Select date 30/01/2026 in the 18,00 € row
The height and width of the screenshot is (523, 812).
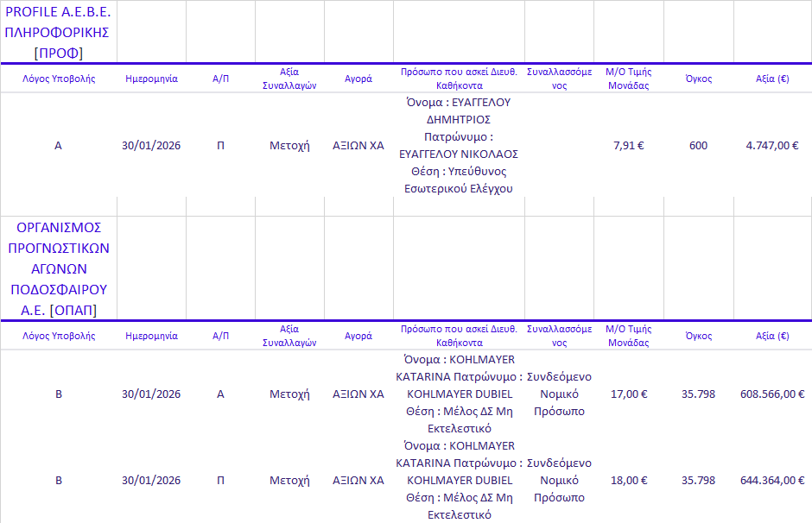pos(151,481)
